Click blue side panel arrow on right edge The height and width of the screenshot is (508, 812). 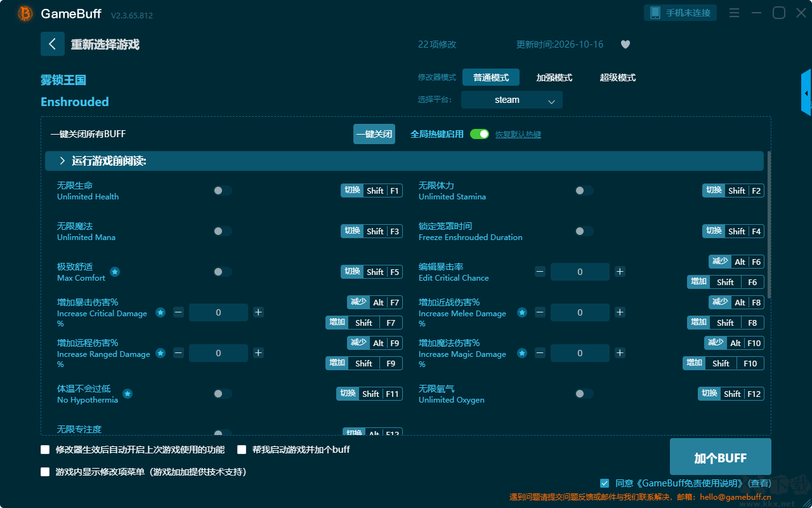pos(806,93)
